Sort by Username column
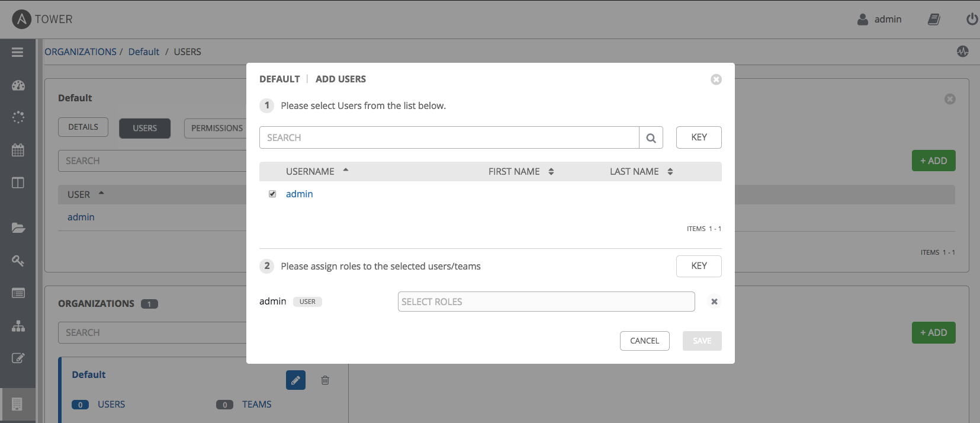Image resolution: width=980 pixels, height=423 pixels. (x=317, y=171)
